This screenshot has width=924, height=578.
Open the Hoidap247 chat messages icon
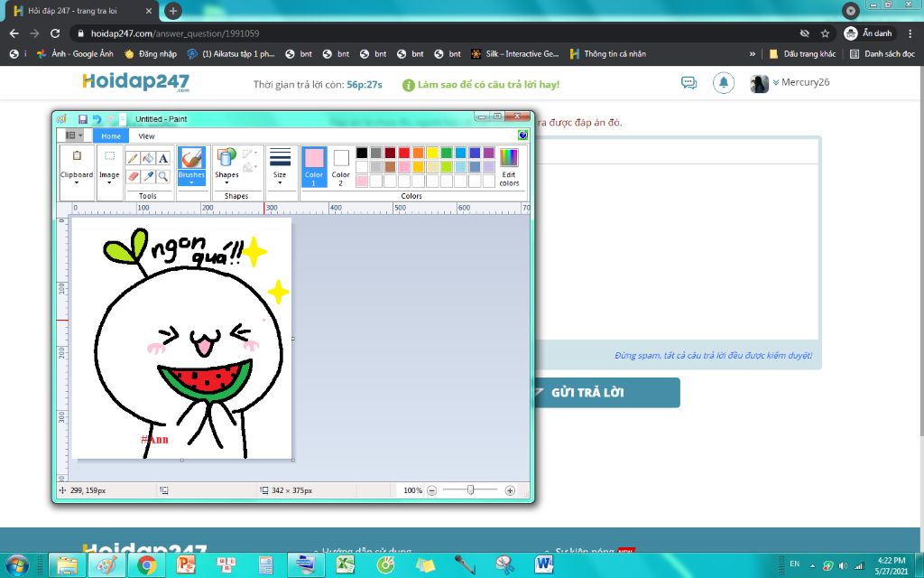pyautogui.click(x=688, y=82)
